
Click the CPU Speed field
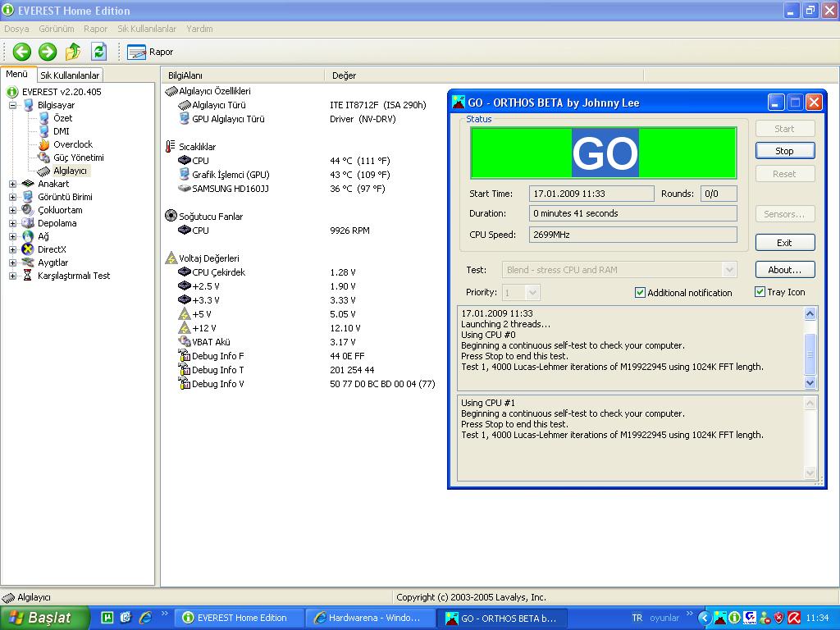click(632, 235)
